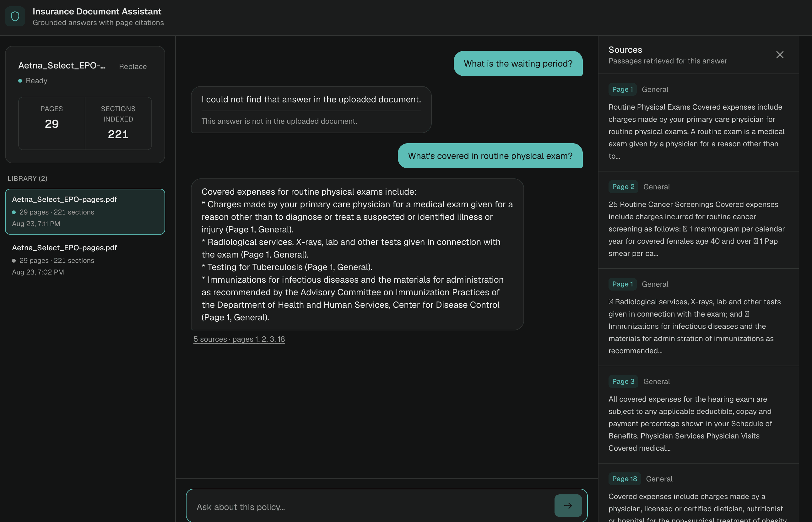Click the Replace document button
The image size is (812, 522).
(x=133, y=67)
